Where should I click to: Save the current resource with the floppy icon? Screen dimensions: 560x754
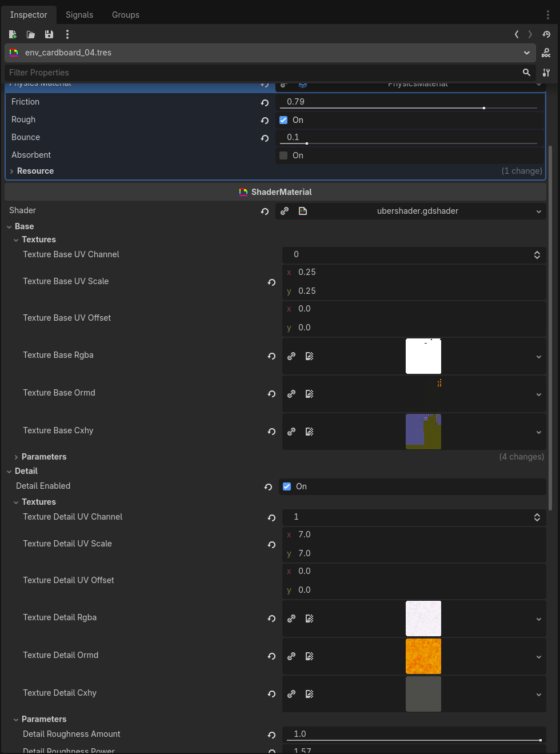49,34
